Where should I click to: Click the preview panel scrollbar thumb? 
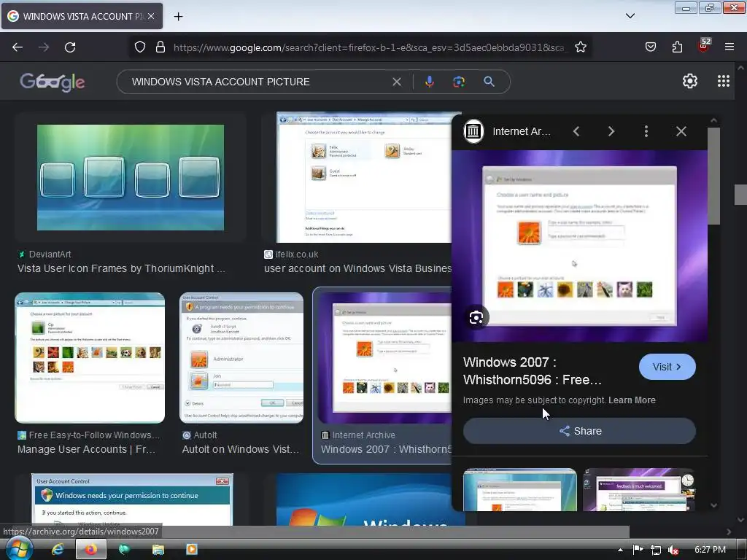[713, 175]
